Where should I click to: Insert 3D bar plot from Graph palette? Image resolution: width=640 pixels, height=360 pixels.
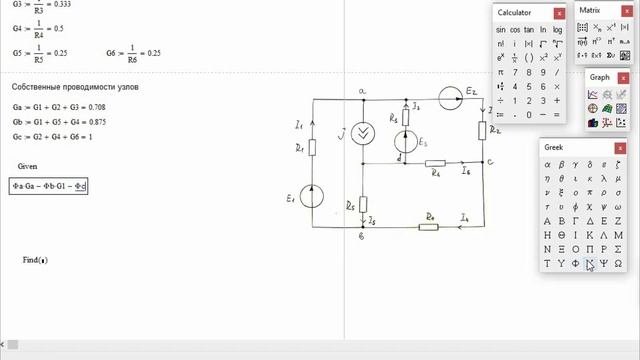[593, 122]
